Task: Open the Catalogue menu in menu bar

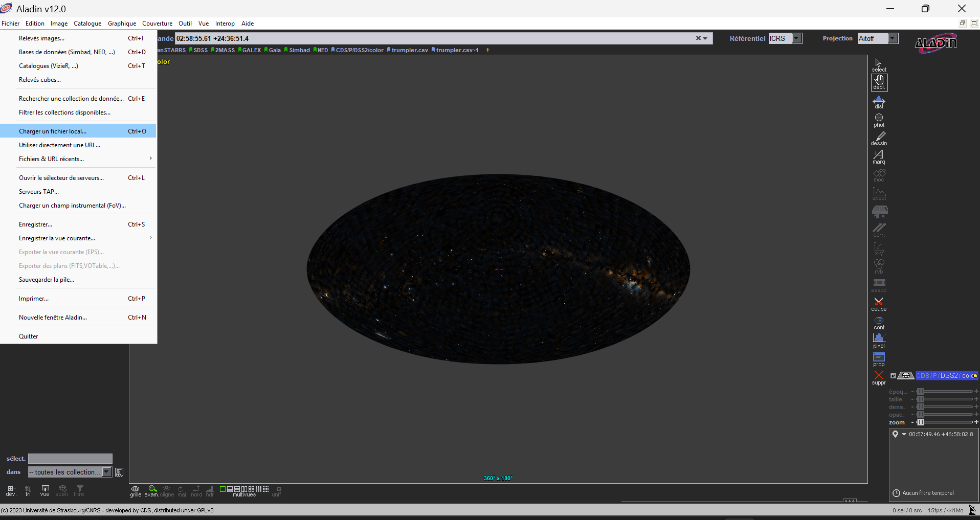Action: pyautogui.click(x=87, y=24)
